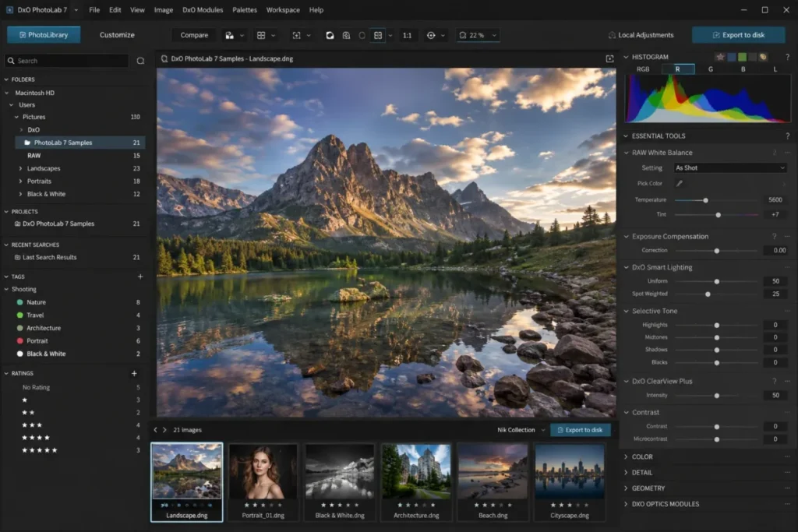
Task: Open the DxO Modules menu
Action: coord(203,9)
